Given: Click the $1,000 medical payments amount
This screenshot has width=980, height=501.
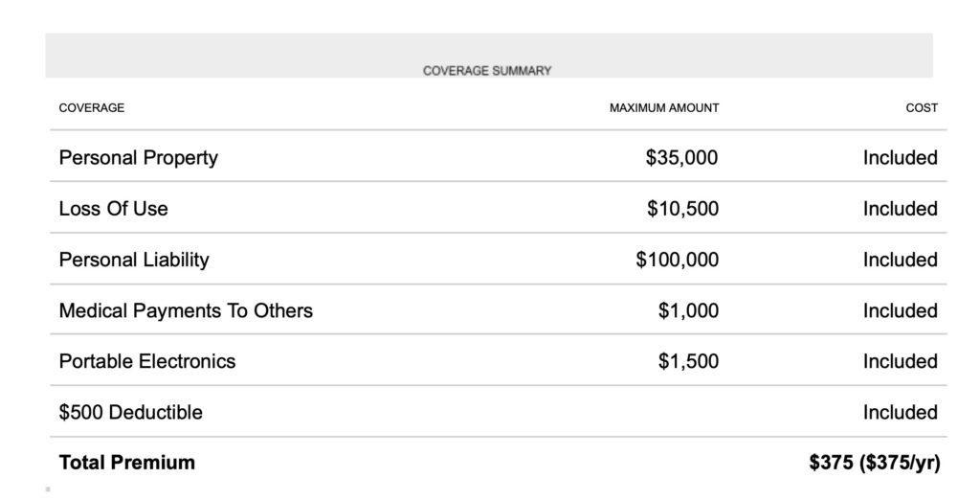Looking at the screenshot, I should coord(688,310).
